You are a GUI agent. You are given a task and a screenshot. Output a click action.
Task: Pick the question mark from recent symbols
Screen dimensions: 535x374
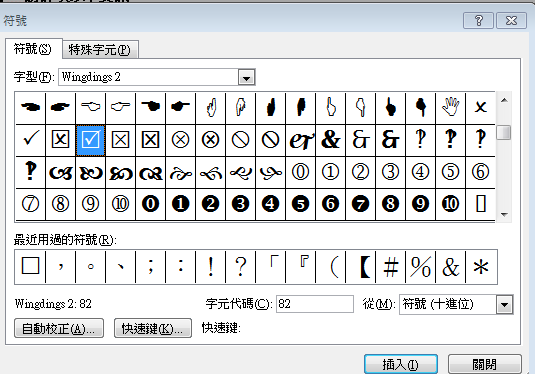point(241,267)
